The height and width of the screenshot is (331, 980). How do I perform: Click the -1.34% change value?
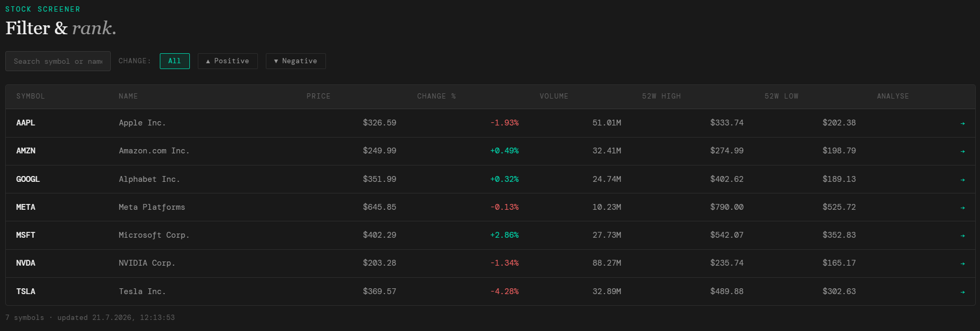click(505, 263)
